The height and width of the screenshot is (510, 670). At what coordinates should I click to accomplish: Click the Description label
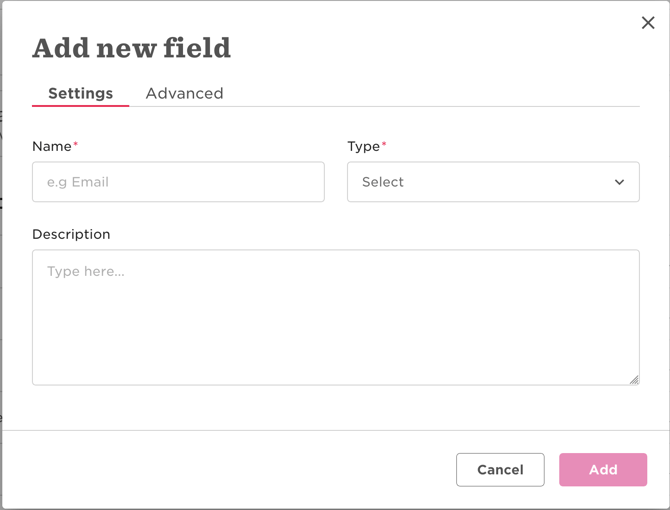(71, 234)
